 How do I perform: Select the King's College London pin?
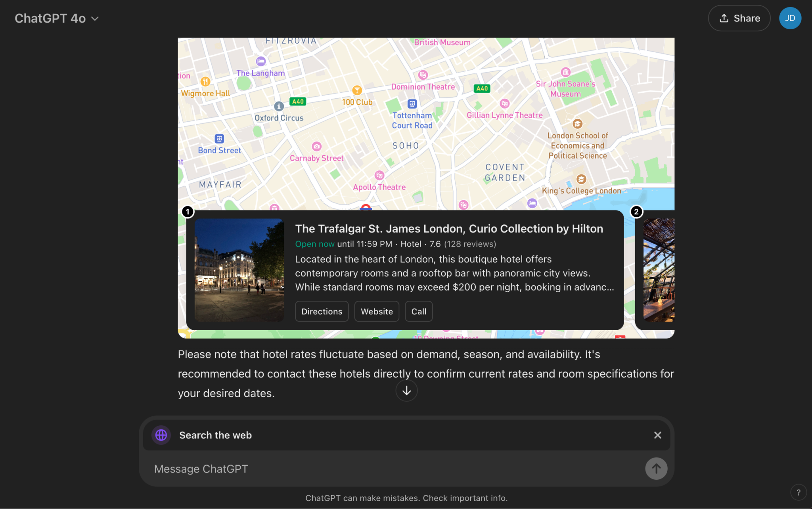click(581, 179)
